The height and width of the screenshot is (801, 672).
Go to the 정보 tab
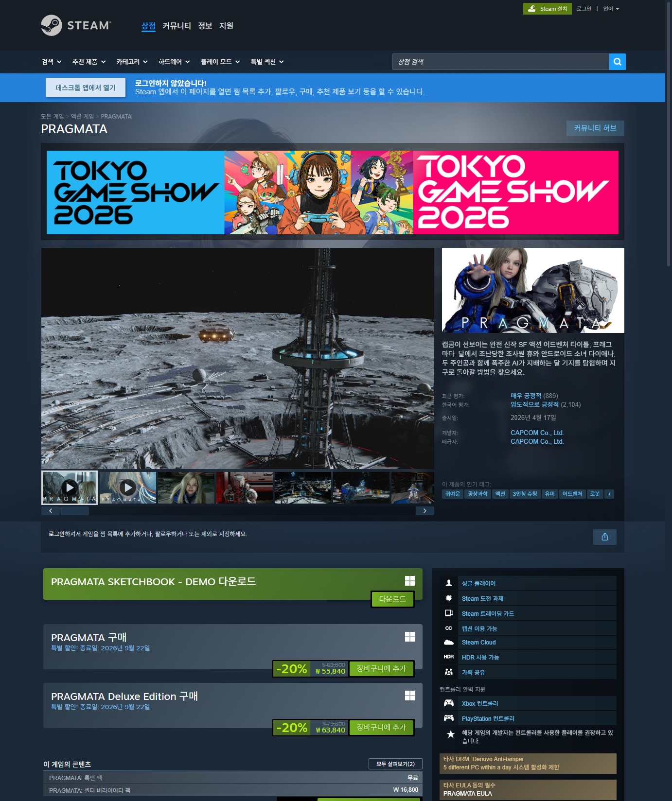coord(205,26)
